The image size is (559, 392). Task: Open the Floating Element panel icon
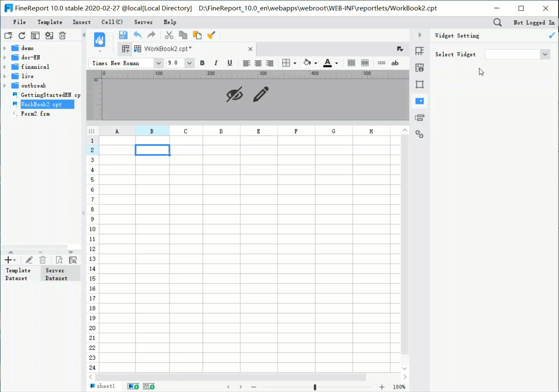(419, 84)
